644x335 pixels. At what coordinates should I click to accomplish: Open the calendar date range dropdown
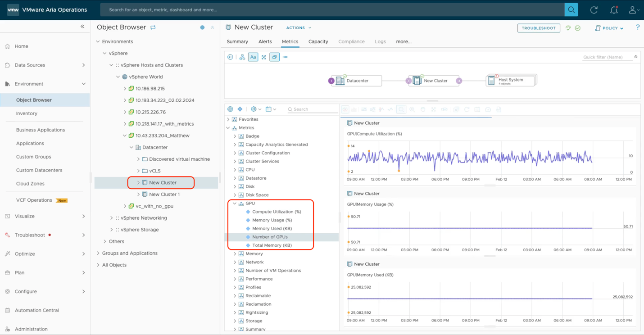click(271, 109)
